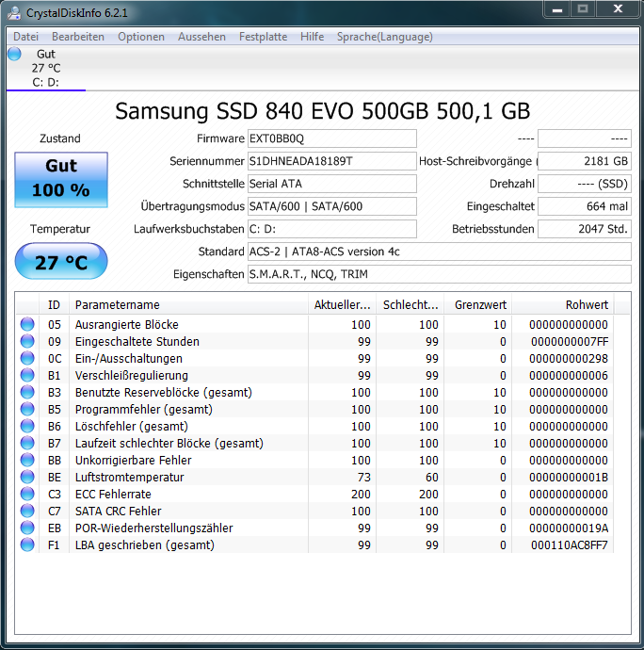Click status orb for Ausrangierte Blöcke row

point(27,324)
